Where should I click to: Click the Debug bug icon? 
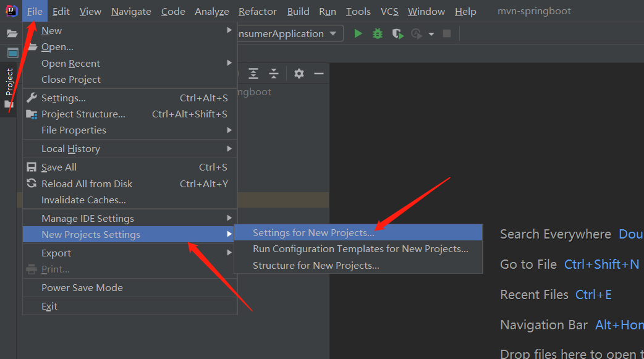click(x=378, y=34)
